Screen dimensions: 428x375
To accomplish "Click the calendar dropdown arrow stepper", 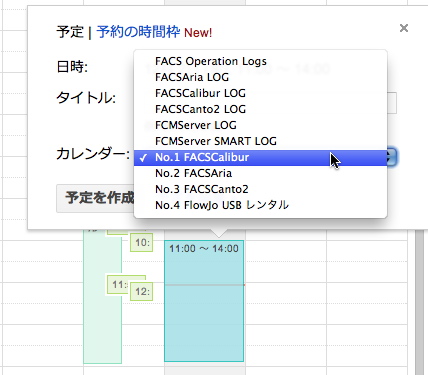I will tap(391, 157).
